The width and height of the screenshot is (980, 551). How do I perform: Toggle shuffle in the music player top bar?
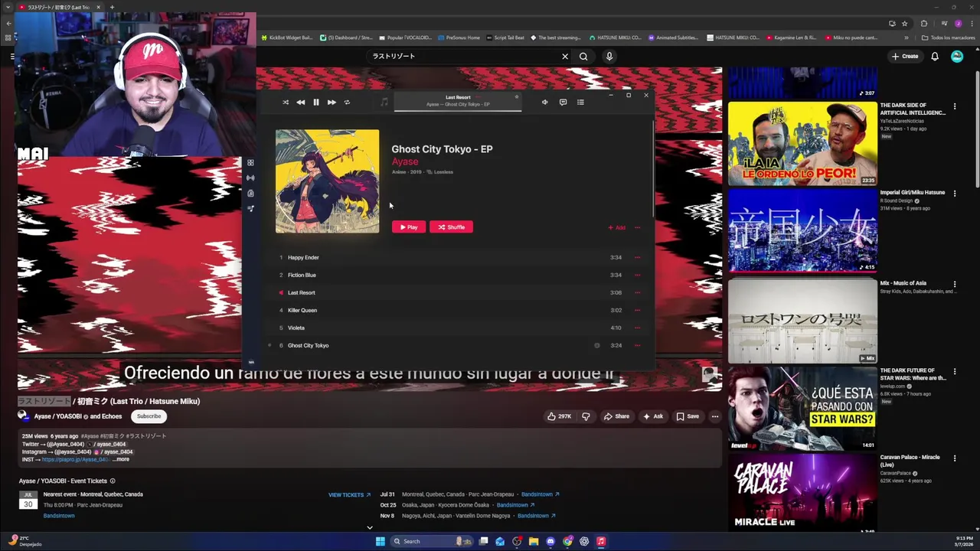[x=286, y=103]
